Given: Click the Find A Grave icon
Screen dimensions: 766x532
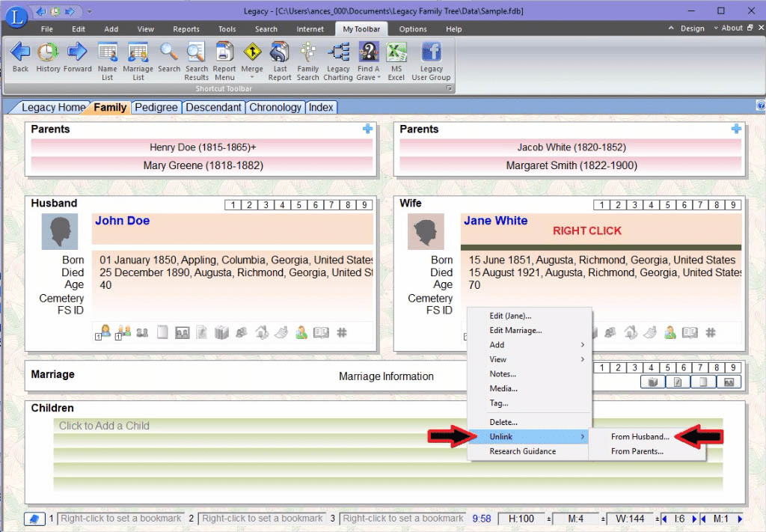Looking at the screenshot, I should coord(368,52).
